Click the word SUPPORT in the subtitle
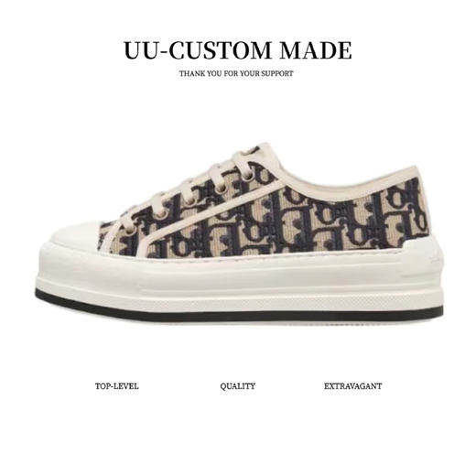The width and height of the screenshot is (476, 464). point(277,73)
